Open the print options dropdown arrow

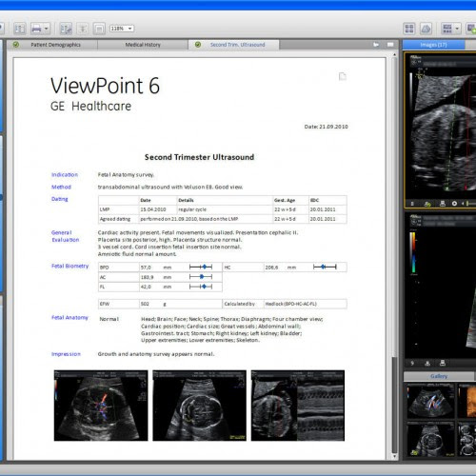47,29
